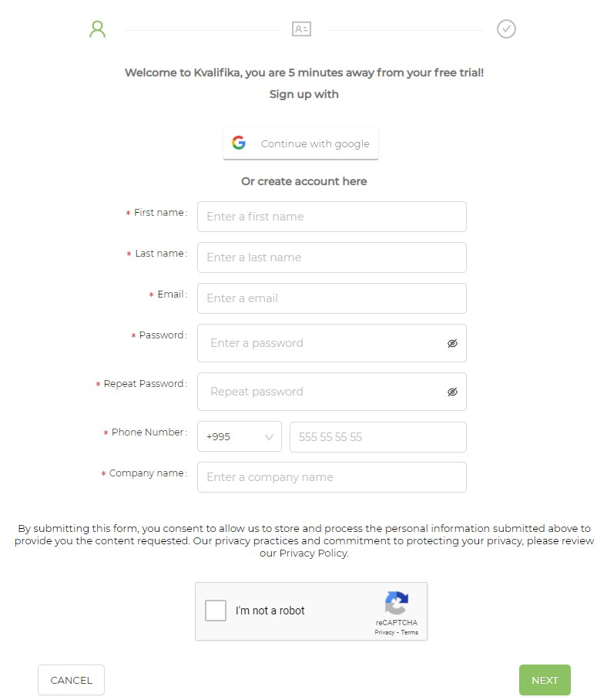Screen dimensions: 607x700
Task: Open the +995 country code dropdown
Action: coord(240,436)
